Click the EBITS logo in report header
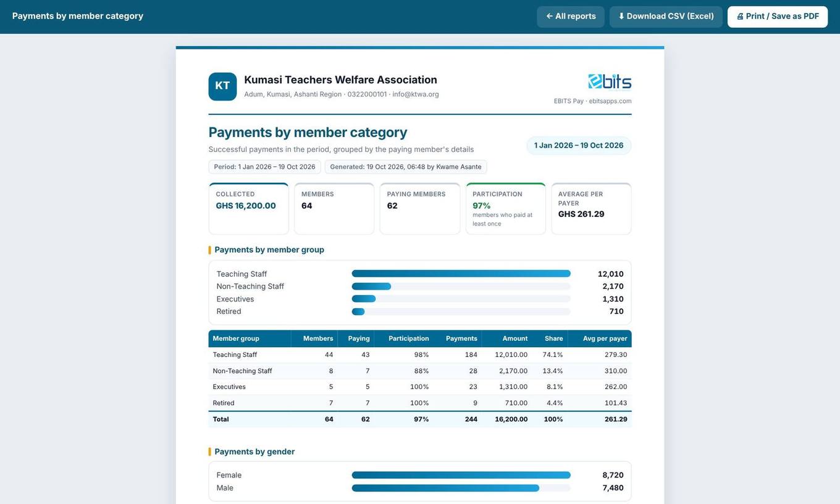The width and height of the screenshot is (840, 504). click(x=610, y=82)
